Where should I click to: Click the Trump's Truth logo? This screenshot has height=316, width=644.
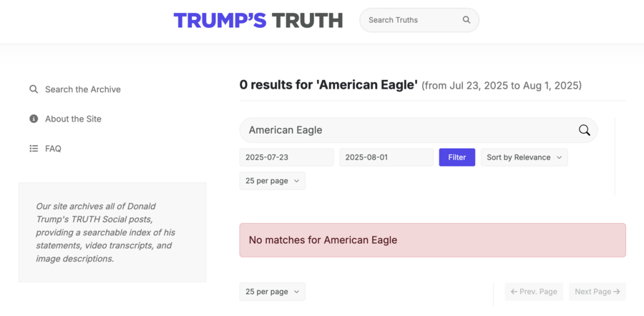pyautogui.click(x=258, y=20)
